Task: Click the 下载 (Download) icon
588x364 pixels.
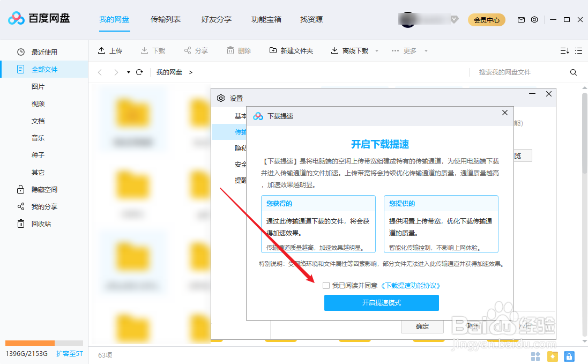Action: [x=144, y=50]
